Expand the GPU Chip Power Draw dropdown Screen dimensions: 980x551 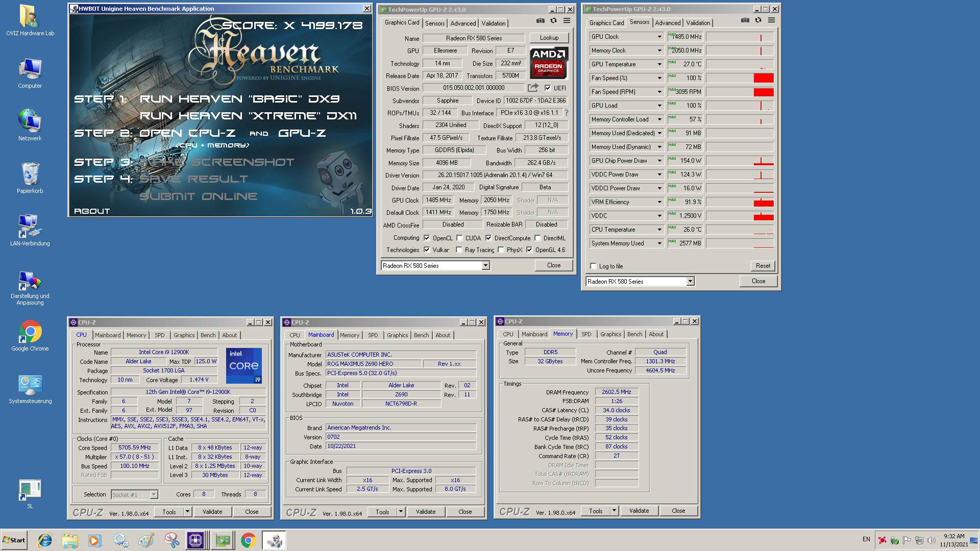pos(659,161)
